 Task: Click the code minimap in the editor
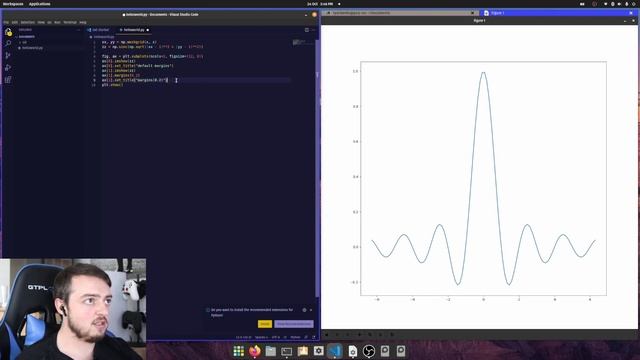303,42
